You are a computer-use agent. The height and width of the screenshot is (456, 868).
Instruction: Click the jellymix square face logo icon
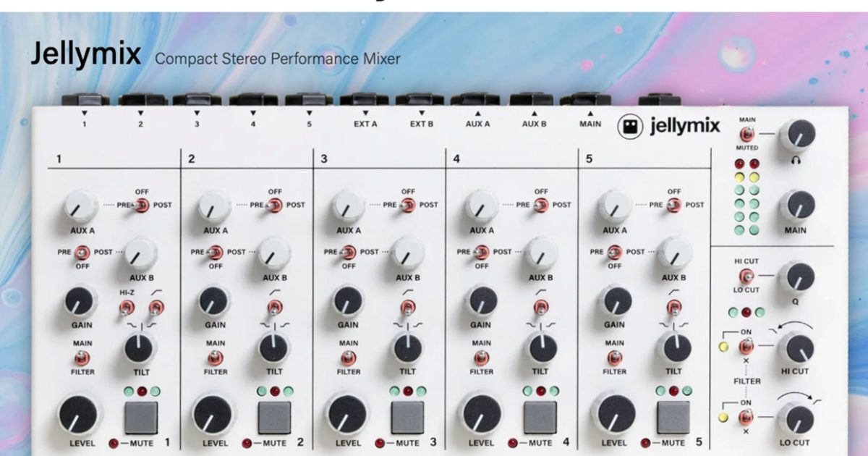pos(630,127)
